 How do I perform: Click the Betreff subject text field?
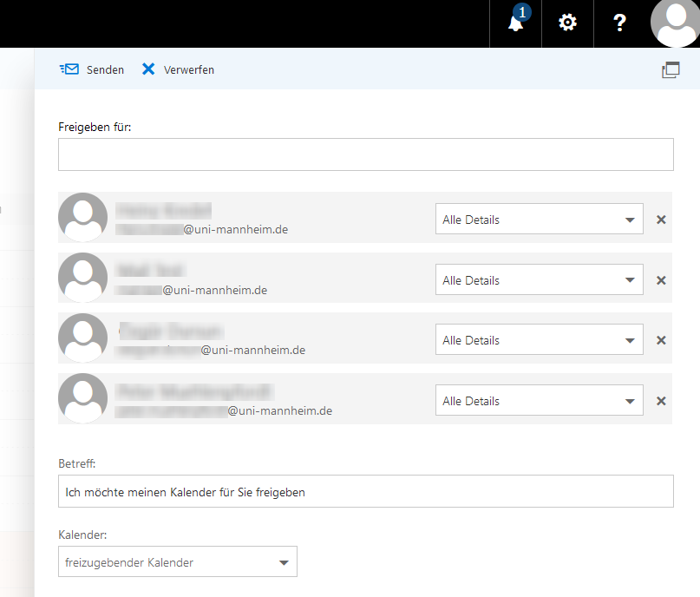coord(366,491)
